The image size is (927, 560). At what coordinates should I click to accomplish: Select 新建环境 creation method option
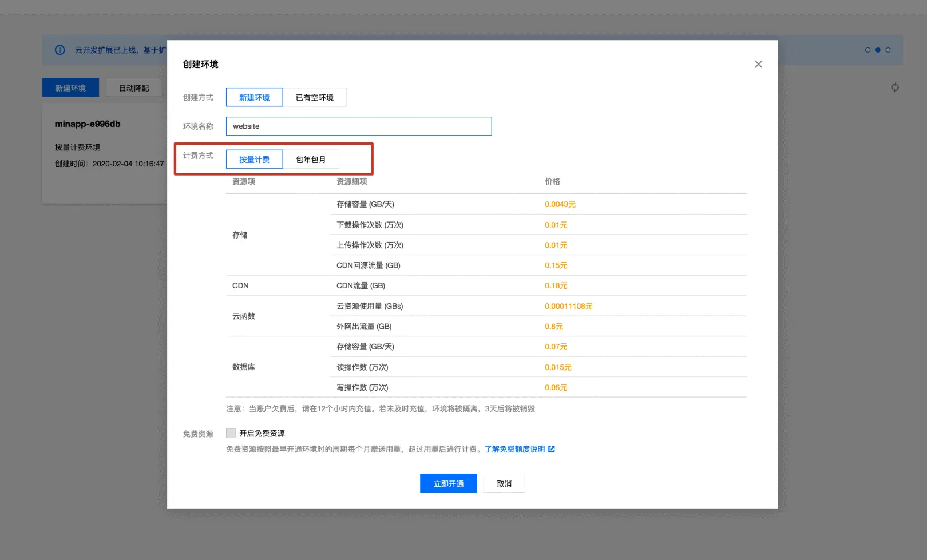point(255,97)
